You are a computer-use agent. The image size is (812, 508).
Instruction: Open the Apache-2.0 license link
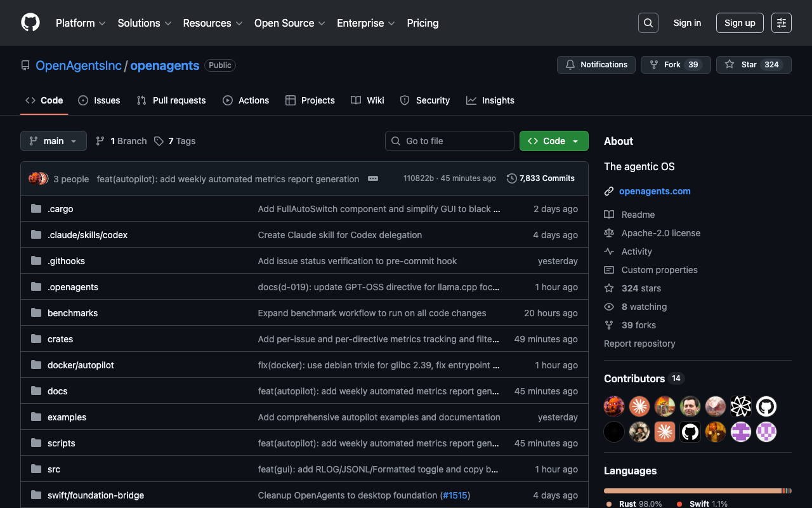(x=660, y=233)
